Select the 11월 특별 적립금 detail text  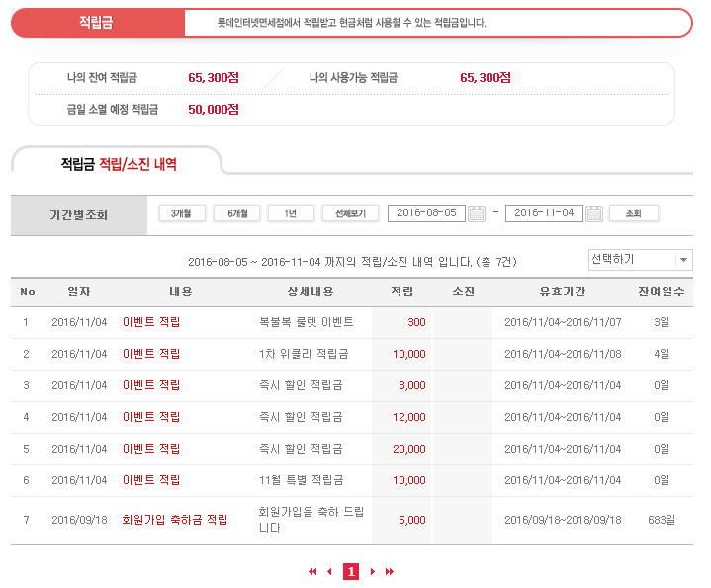pos(301,479)
